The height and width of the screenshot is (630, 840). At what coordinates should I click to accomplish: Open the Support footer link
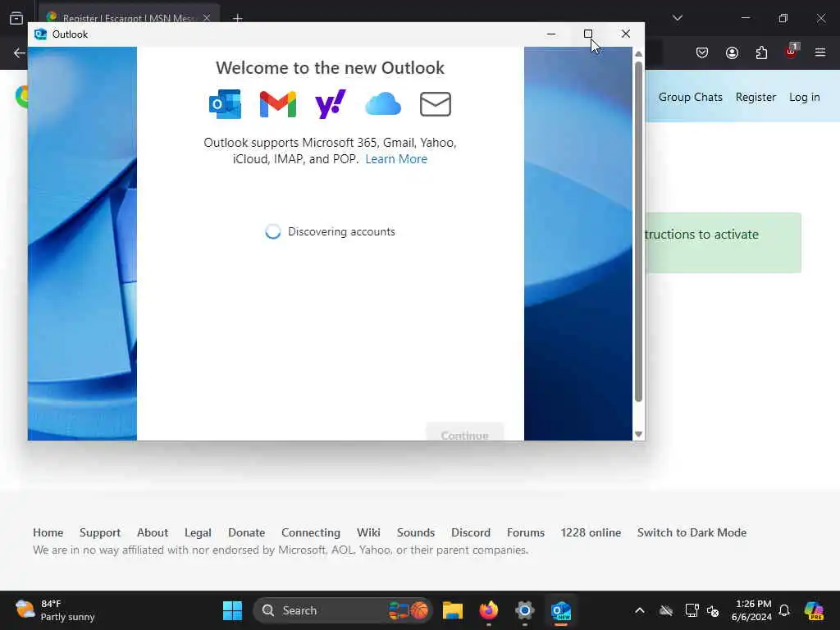[99, 532]
